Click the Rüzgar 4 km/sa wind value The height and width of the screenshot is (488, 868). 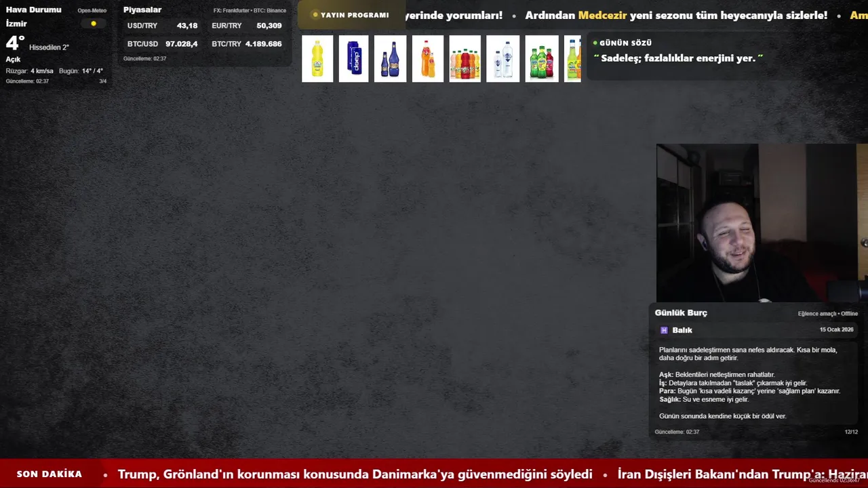pos(30,71)
